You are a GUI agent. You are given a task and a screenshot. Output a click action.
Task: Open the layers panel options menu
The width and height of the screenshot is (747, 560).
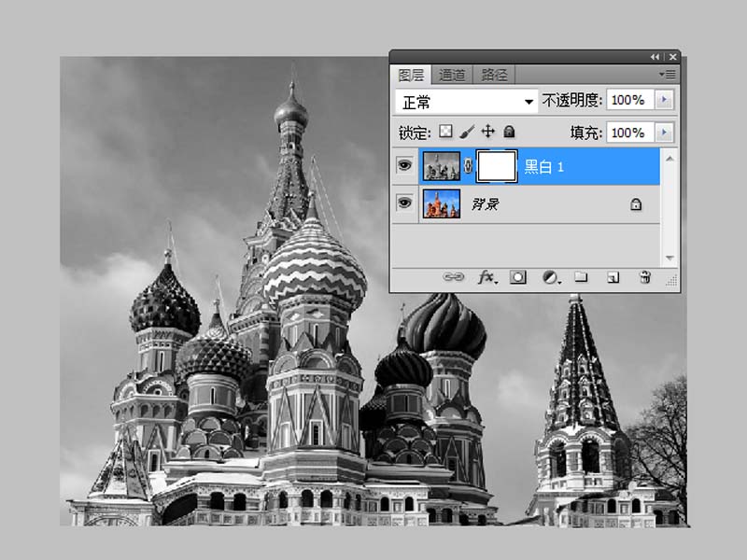(667, 74)
